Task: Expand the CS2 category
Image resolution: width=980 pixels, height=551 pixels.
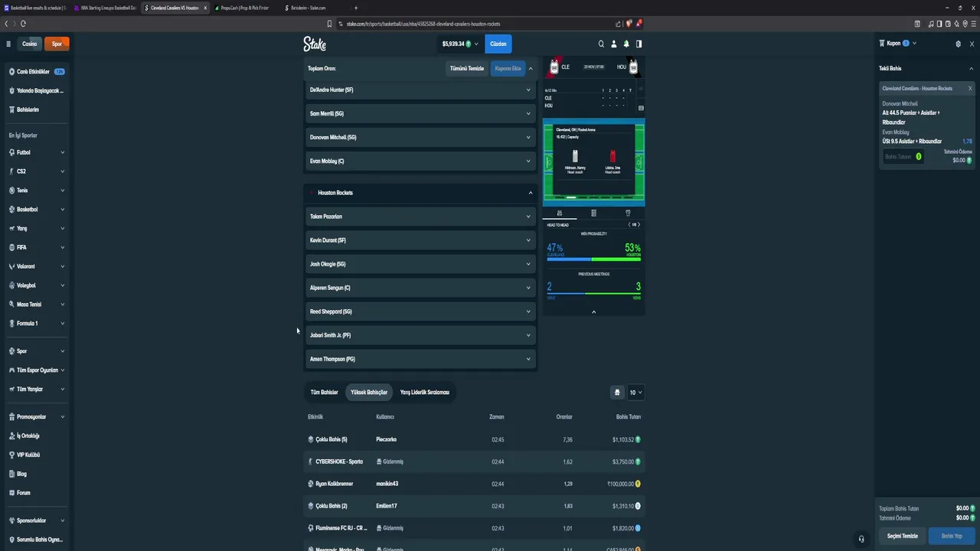Action: click(37, 171)
